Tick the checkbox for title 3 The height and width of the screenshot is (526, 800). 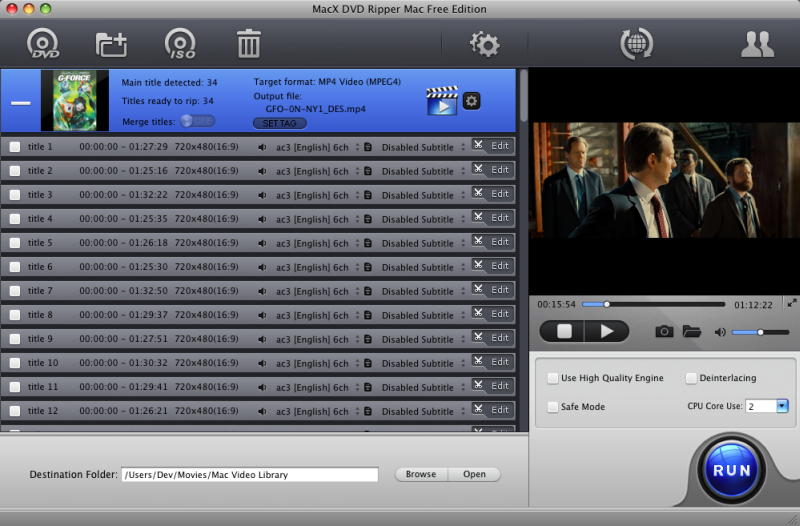point(14,195)
